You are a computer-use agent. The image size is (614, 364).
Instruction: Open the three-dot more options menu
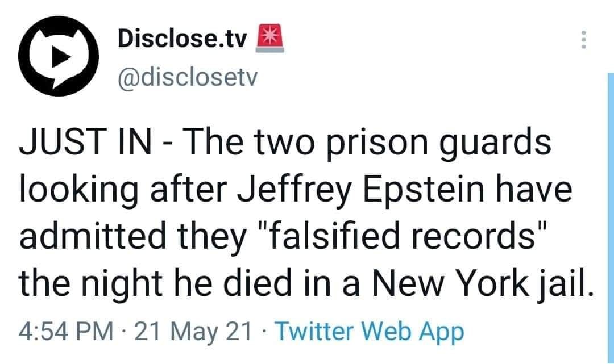(581, 40)
